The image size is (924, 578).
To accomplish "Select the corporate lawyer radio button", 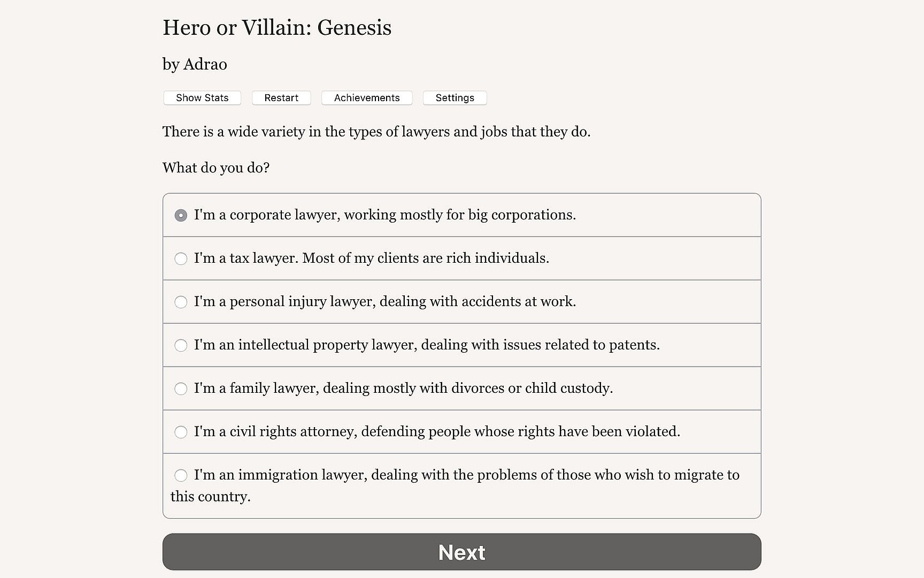I will click(x=181, y=215).
